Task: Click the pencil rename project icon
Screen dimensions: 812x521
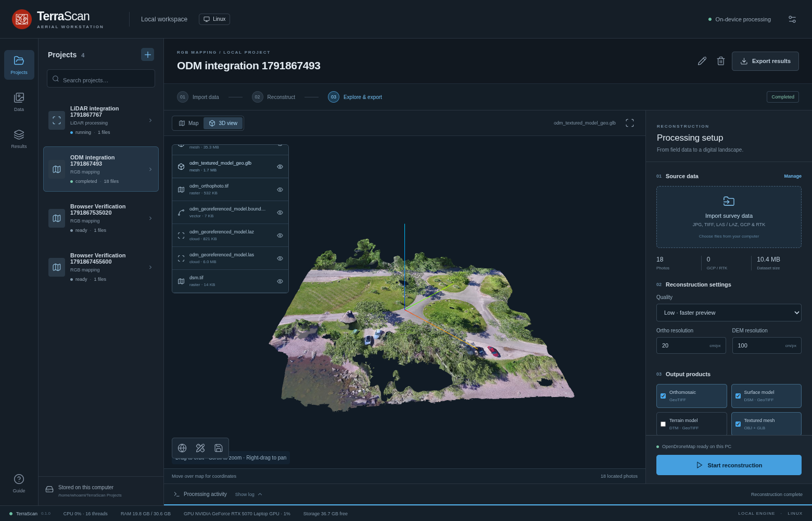Action: [702, 61]
